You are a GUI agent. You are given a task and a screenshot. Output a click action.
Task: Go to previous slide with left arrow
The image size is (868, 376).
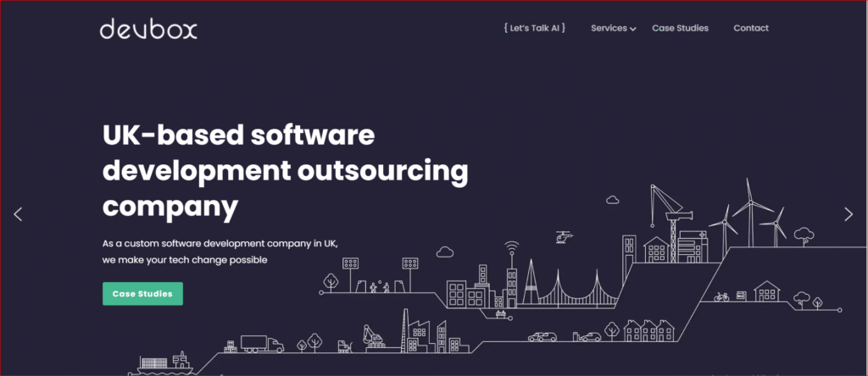[18, 214]
